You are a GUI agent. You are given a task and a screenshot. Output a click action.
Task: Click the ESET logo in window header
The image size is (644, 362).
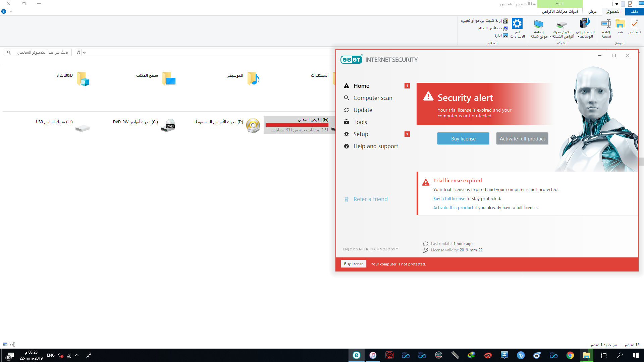pyautogui.click(x=351, y=59)
